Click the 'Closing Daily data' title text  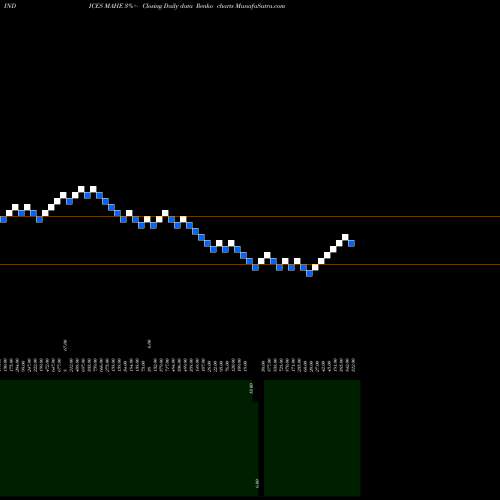[168, 6]
